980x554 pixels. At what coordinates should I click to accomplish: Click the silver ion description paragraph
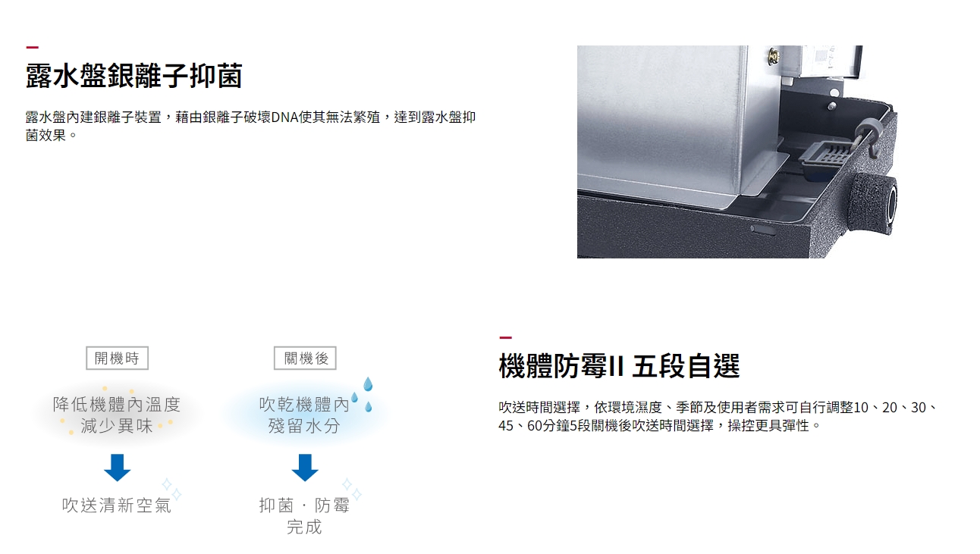click(x=251, y=127)
